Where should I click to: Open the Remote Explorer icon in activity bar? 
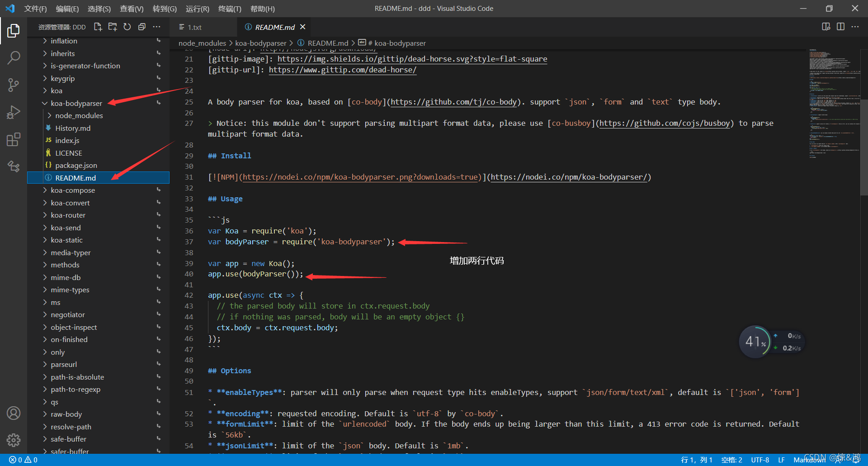(x=14, y=166)
